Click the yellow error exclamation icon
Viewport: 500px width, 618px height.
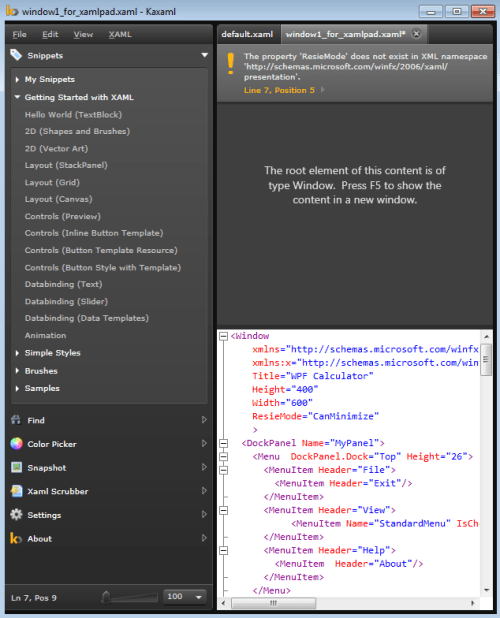230,63
